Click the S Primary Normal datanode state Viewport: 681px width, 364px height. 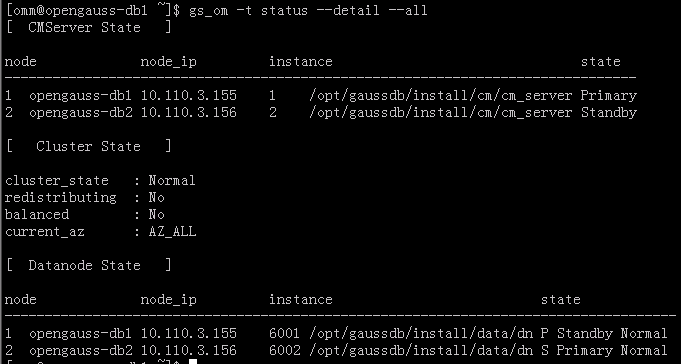[x=604, y=351]
